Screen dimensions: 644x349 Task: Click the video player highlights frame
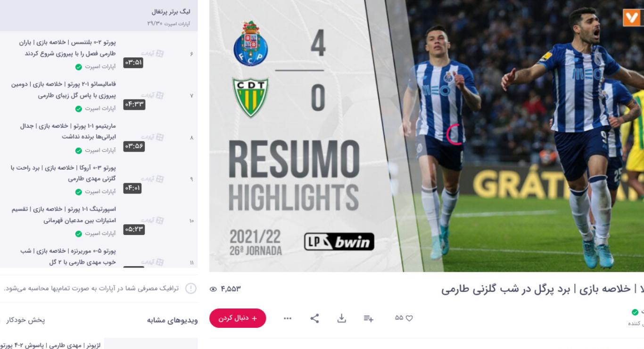click(427, 136)
